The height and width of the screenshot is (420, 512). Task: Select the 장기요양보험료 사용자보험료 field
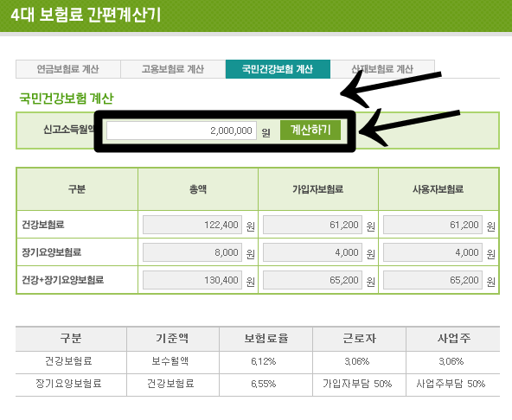tap(432, 252)
